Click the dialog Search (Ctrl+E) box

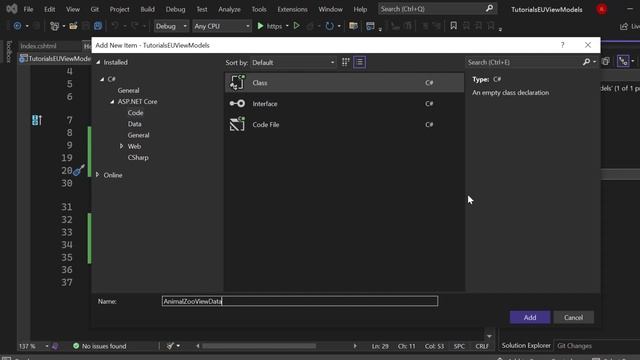click(x=524, y=62)
